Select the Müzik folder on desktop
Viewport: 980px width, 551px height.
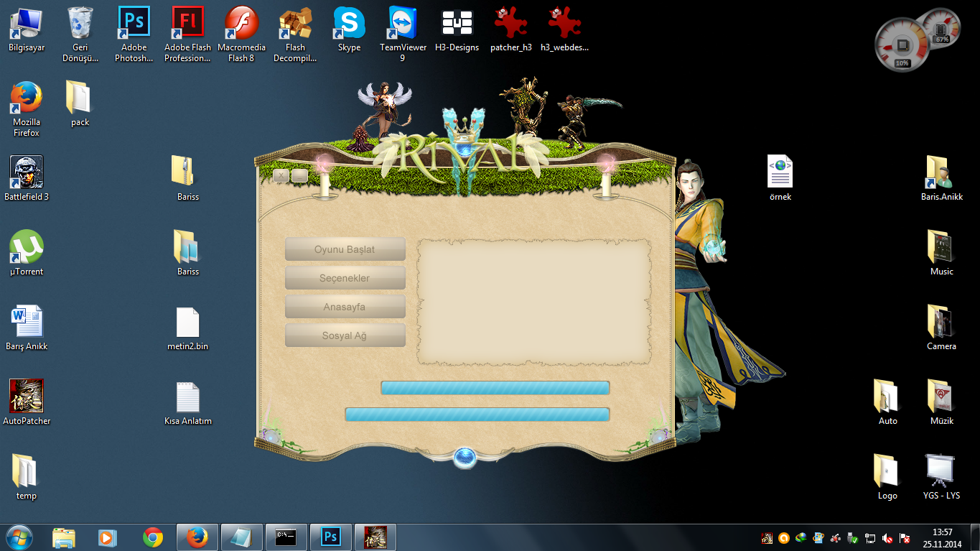point(942,403)
